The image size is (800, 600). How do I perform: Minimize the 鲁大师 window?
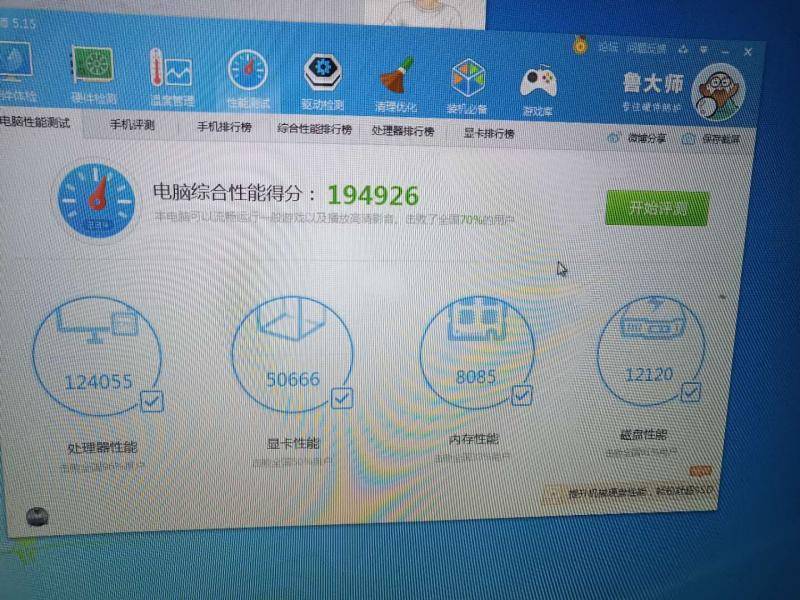[x=725, y=51]
